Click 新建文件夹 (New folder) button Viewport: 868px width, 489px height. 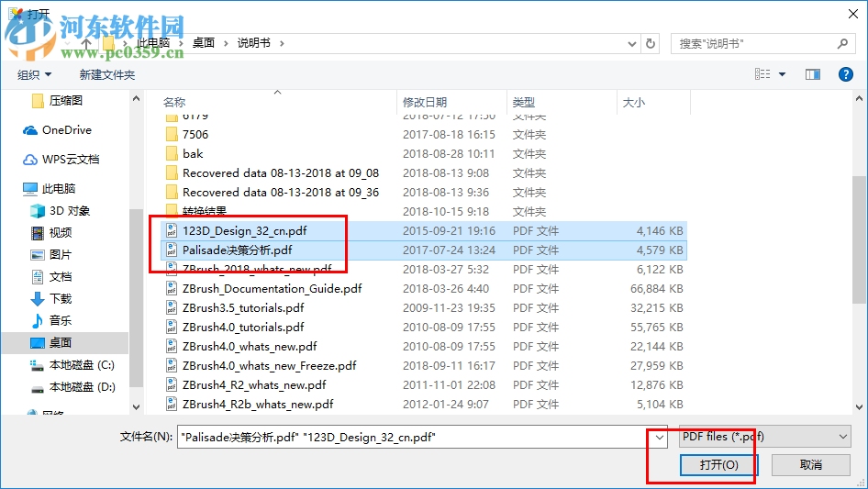point(106,74)
